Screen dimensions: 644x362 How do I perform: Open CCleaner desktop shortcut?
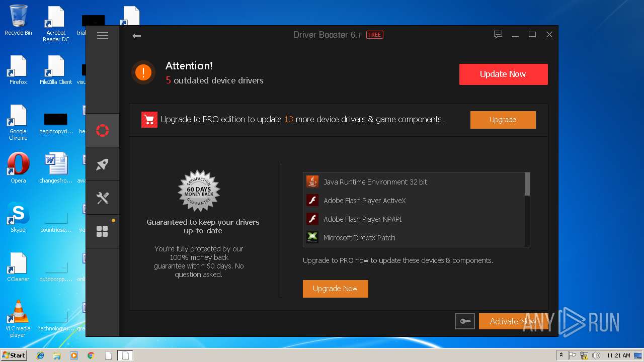tap(18, 266)
